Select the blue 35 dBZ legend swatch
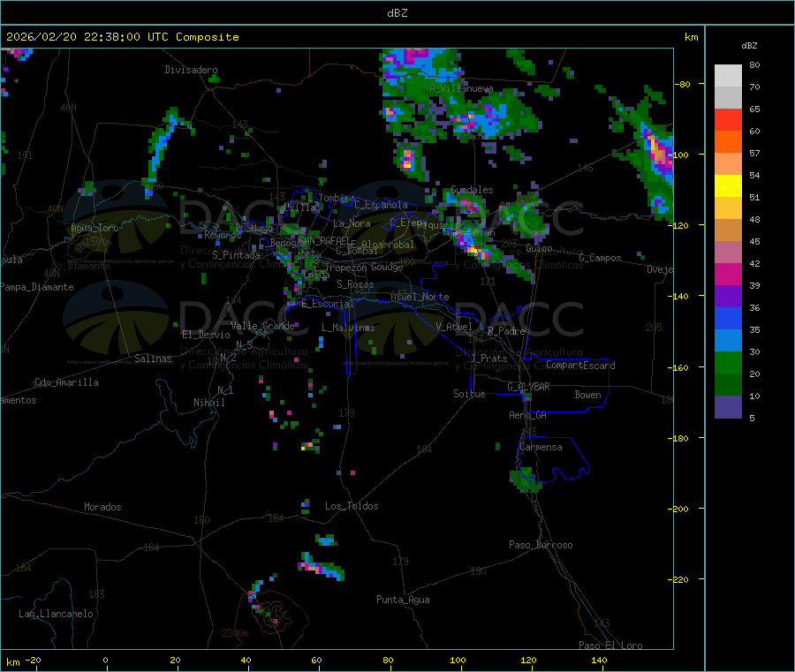This screenshot has height=672, width=795. tap(728, 318)
